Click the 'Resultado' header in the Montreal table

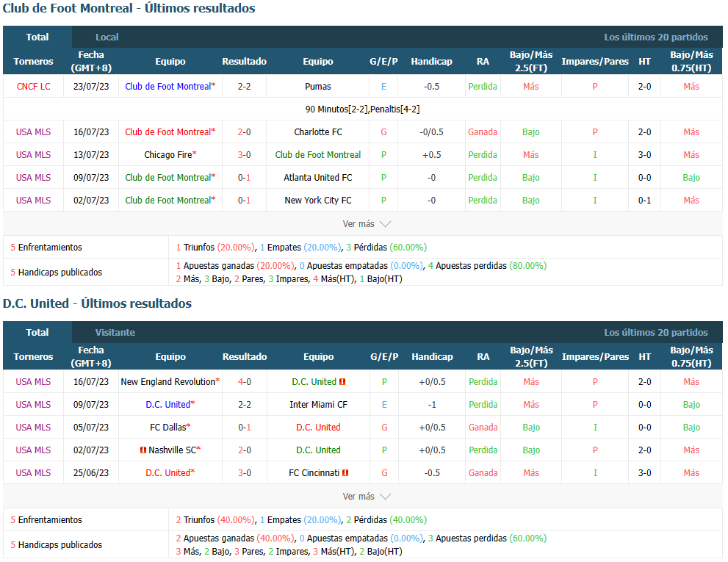click(244, 61)
